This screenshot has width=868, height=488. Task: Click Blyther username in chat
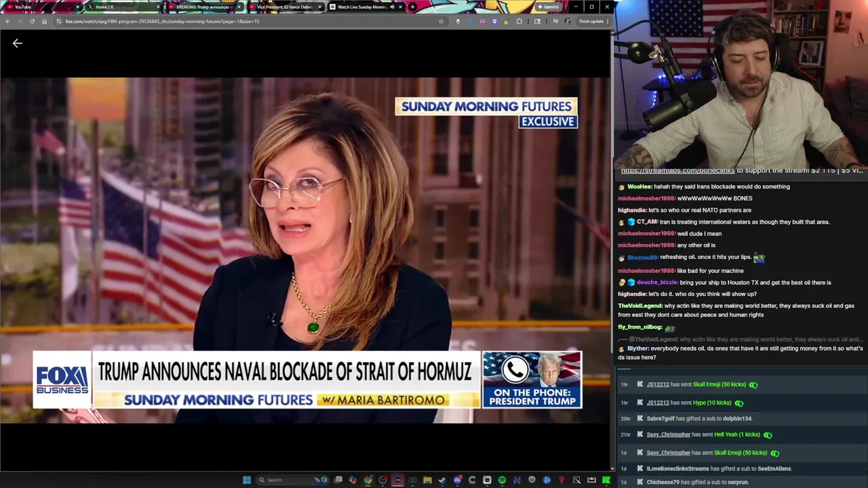[637, 348]
